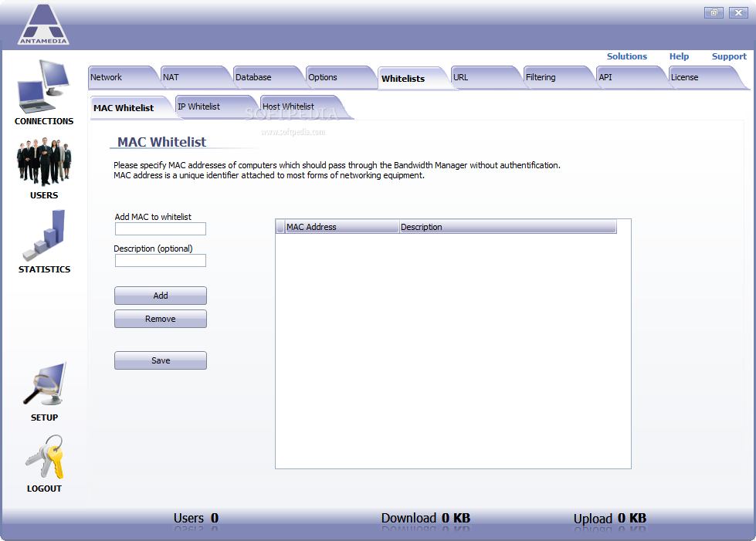Screen dimensions: 756x541
Task: Focus the Add MAC to whitelist field
Action: [161, 229]
